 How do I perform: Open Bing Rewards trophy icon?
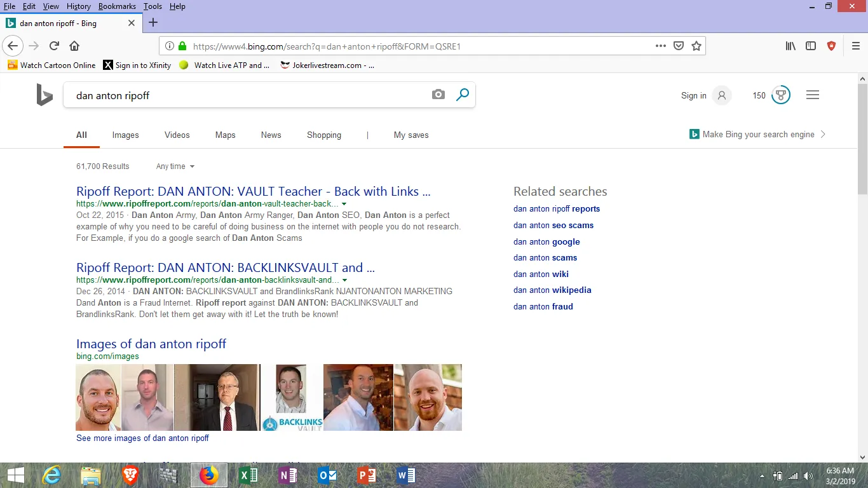781,95
